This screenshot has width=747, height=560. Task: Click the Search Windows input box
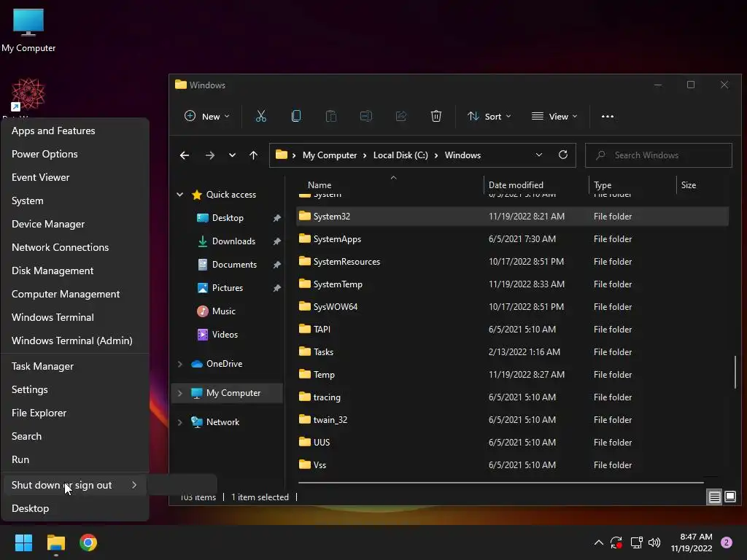click(x=659, y=155)
